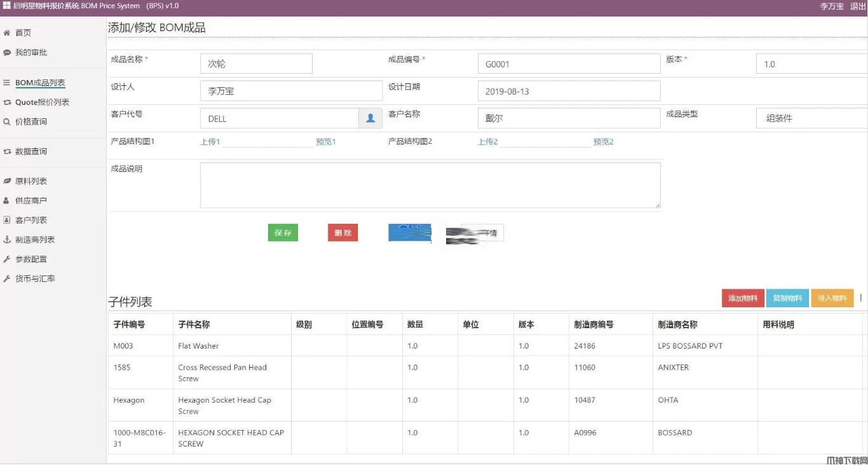Click the list icon next to BOM成品列表
The height and width of the screenshot is (465, 868).
click(7, 83)
